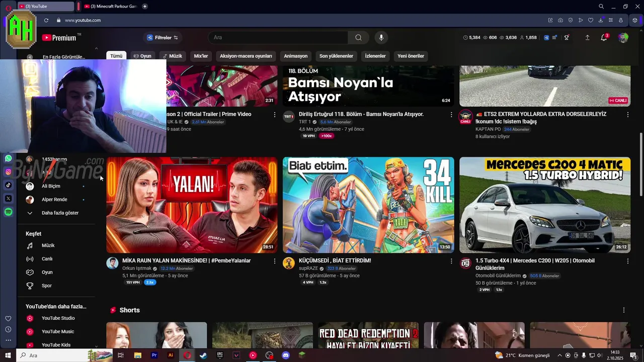Select the Müzik filter chip
644x362 pixels.
pyautogui.click(x=172, y=56)
